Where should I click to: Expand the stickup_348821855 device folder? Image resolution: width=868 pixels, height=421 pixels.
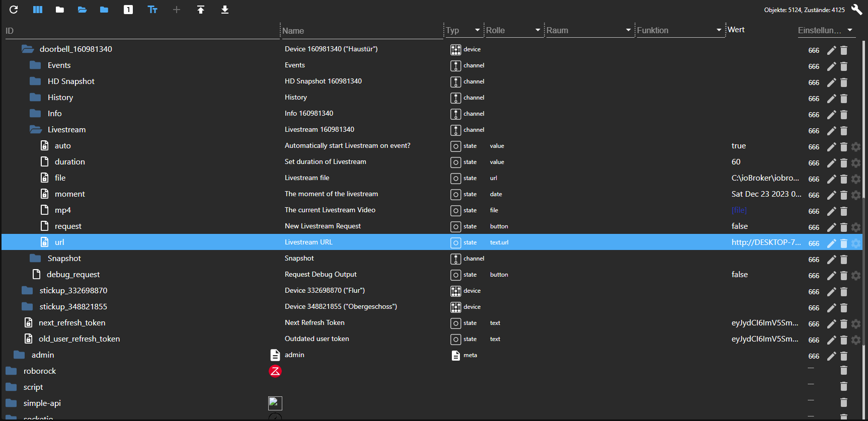pyautogui.click(x=27, y=307)
